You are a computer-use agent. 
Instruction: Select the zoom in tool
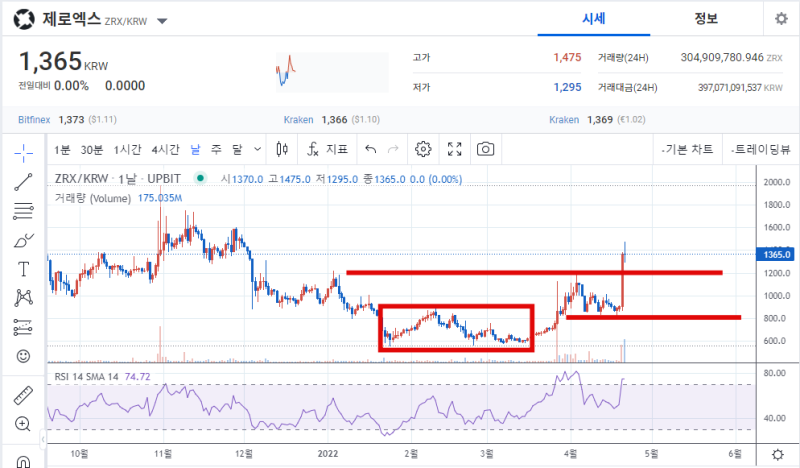coord(23,424)
